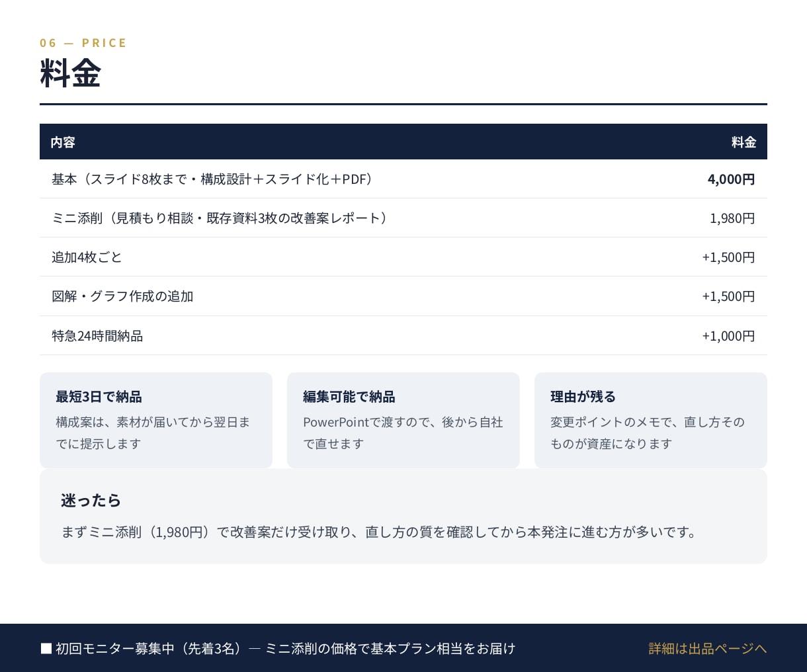The image size is (807, 672).
Task: Click the '4,000円' price cell
Action: pyautogui.click(x=731, y=179)
